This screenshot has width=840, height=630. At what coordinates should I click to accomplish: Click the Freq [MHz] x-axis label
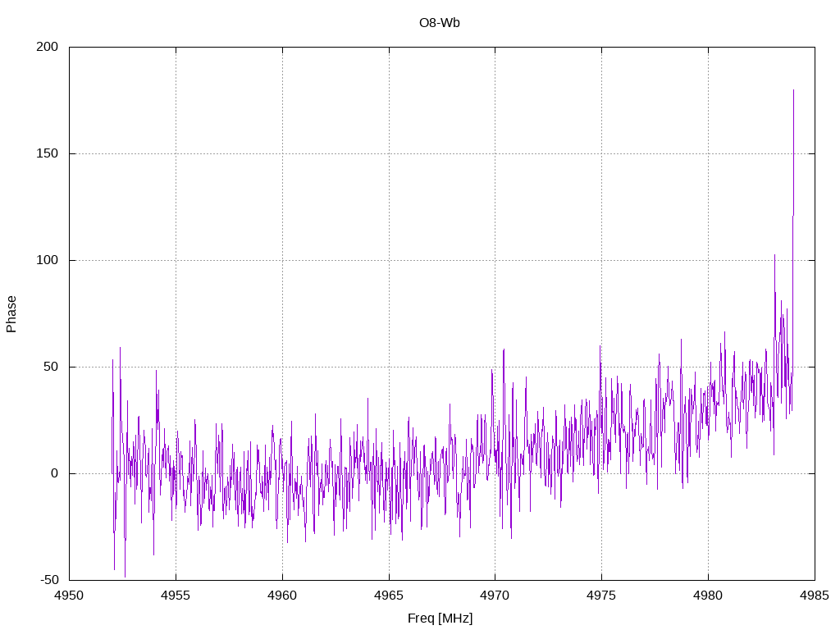(x=440, y=619)
